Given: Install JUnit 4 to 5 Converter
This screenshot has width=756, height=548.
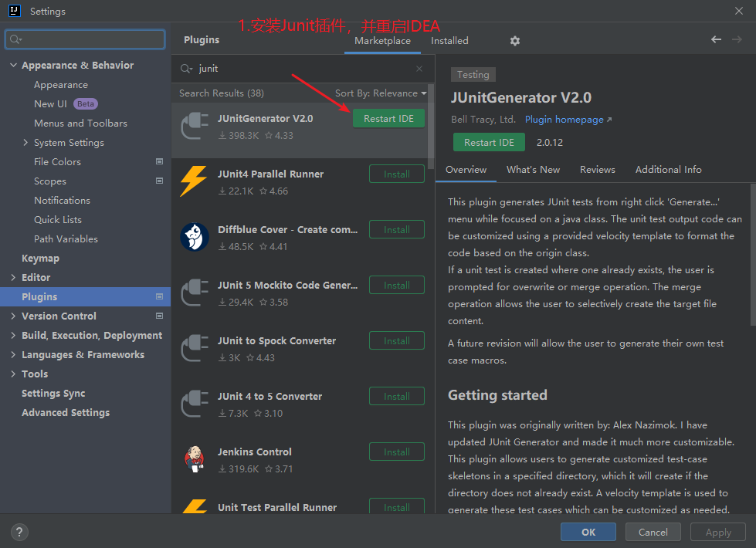Looking at the screenshot, I should click(x=397, y=396).
